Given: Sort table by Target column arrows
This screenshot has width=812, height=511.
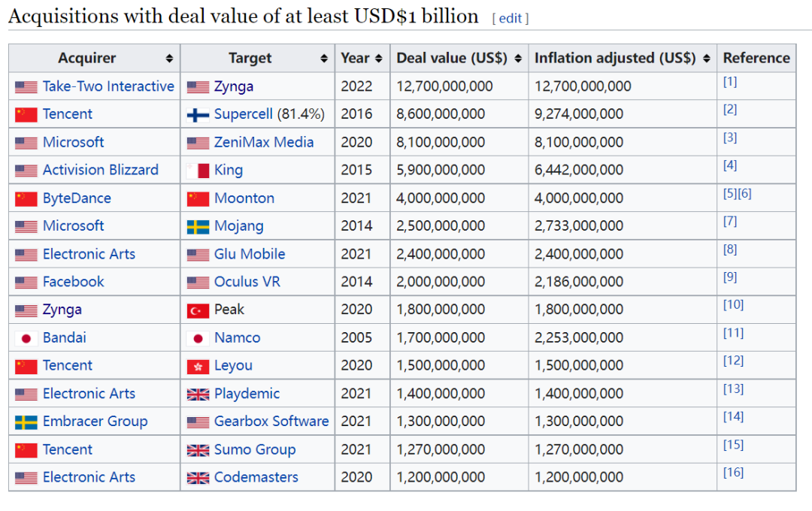Looking at the screenshot, I should click(x=323, y=59).
